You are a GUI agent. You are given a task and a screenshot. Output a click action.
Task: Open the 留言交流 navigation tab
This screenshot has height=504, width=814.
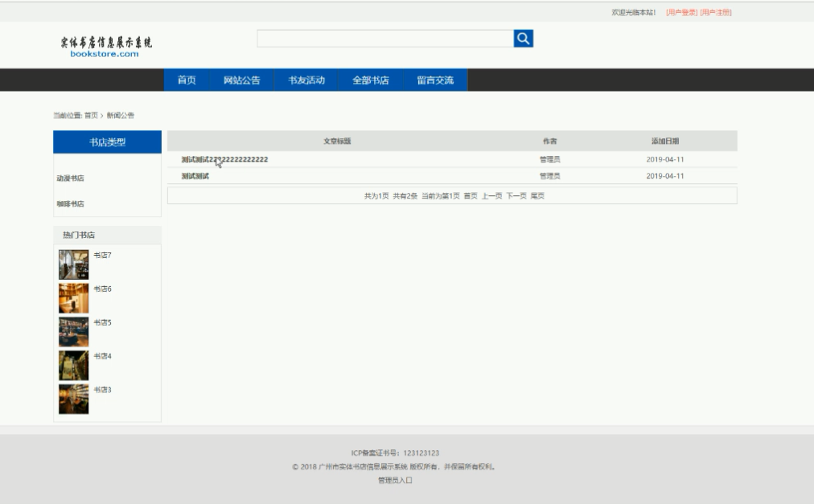tap(435, 80)
